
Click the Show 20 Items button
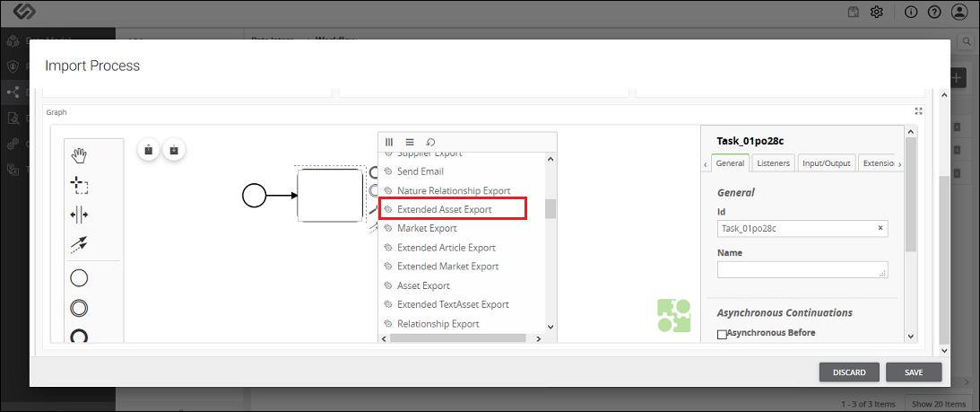pyautogui.click(x=938, y=404)
